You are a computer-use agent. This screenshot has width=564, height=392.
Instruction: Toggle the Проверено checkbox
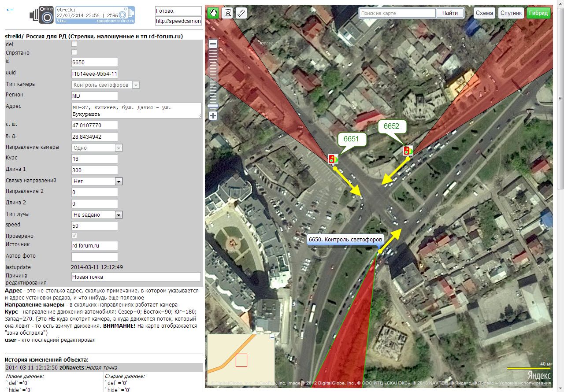(x=74, y=236)
